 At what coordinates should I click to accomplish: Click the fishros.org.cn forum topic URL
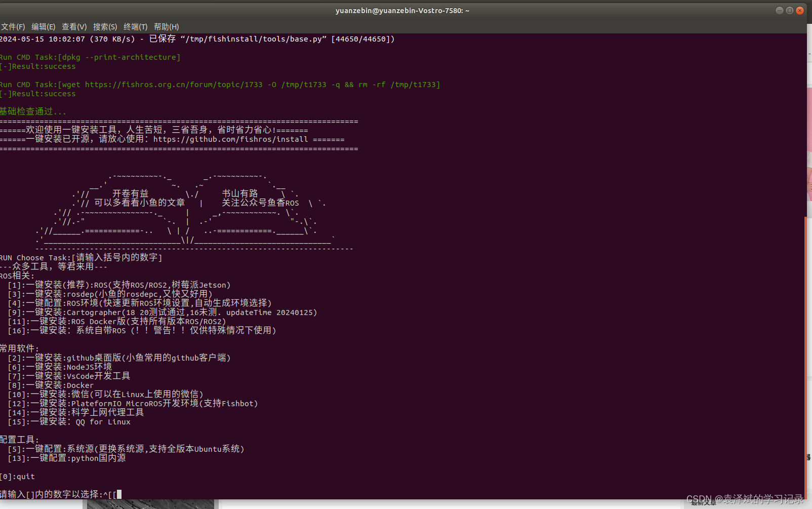pos(174,85)
